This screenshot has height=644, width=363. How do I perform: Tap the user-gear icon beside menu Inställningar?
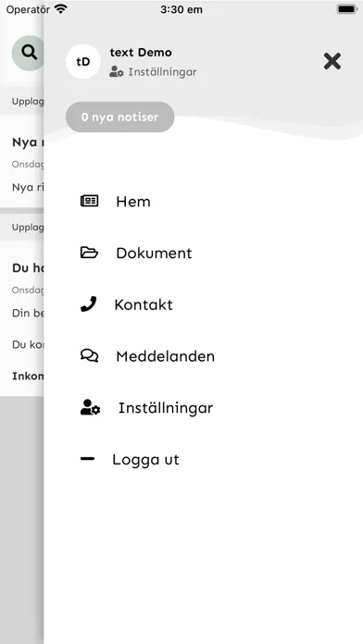coord(90,407)
